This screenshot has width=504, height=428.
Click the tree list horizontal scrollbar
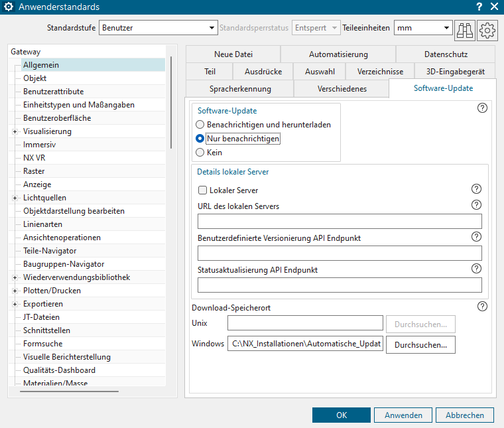(69, 392)
